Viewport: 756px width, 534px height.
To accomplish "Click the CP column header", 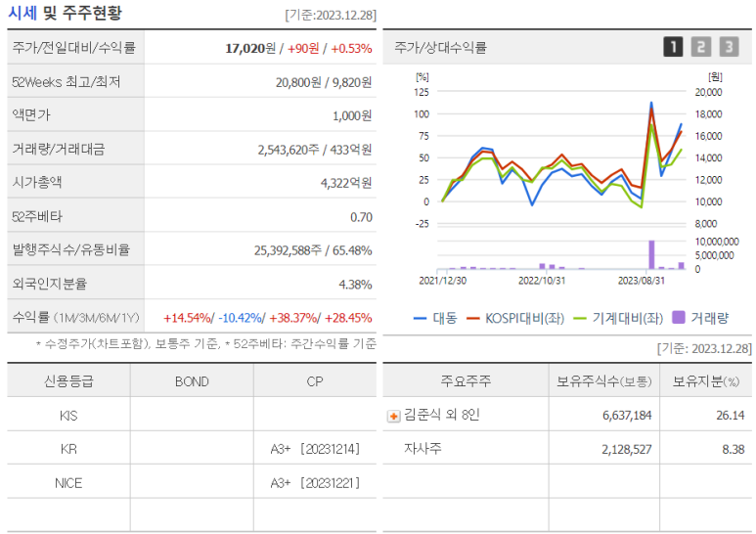I will pyautogui.click(x=315, y=381).
